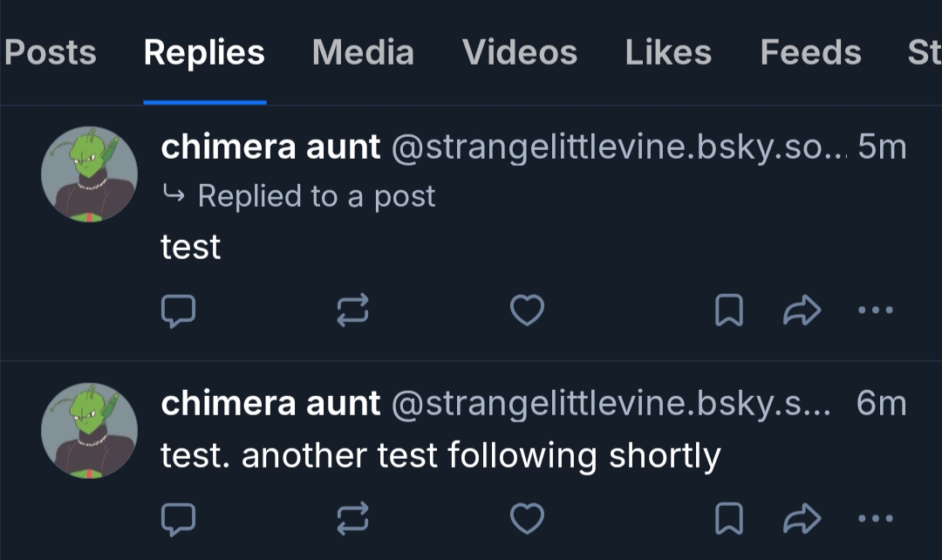This screenshot has height=560, width=942.
Task: Reply to "another test following shortly" post
Action: [178, 519]
